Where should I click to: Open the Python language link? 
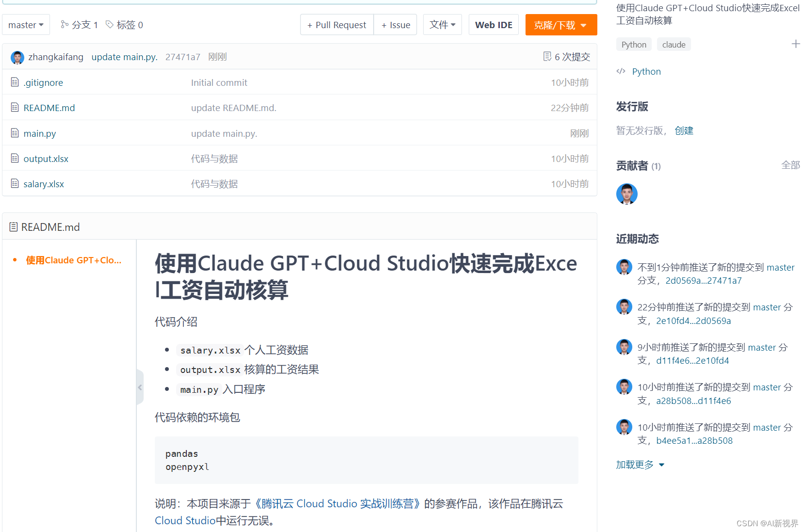point(646,71)
